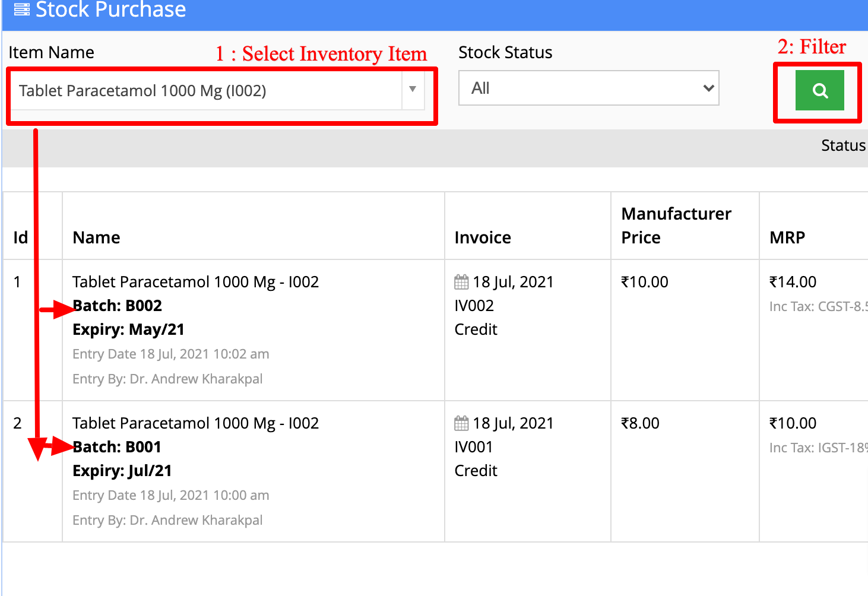Click the Stock Status label

[x=505, y=52]
